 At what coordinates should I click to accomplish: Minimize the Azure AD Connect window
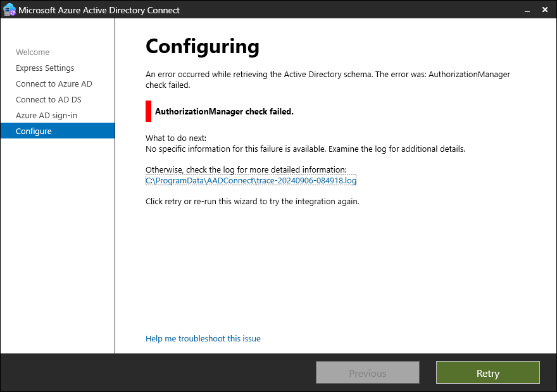pos(527,9)
